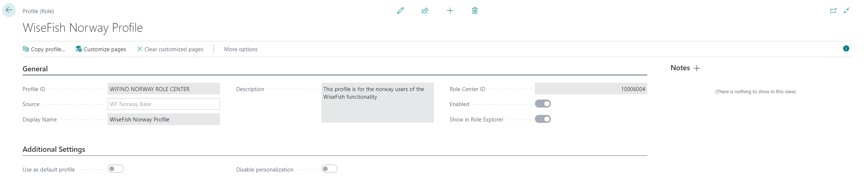Click the Display Name field
Viewport: 868px width, 188px height.
[163, 120]
